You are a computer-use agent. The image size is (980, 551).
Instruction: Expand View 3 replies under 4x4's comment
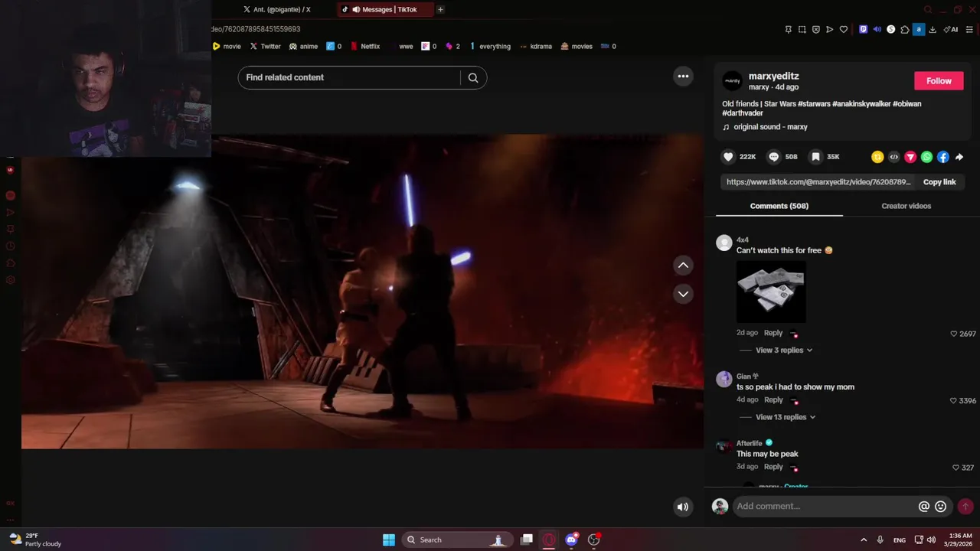coord(783,350)
